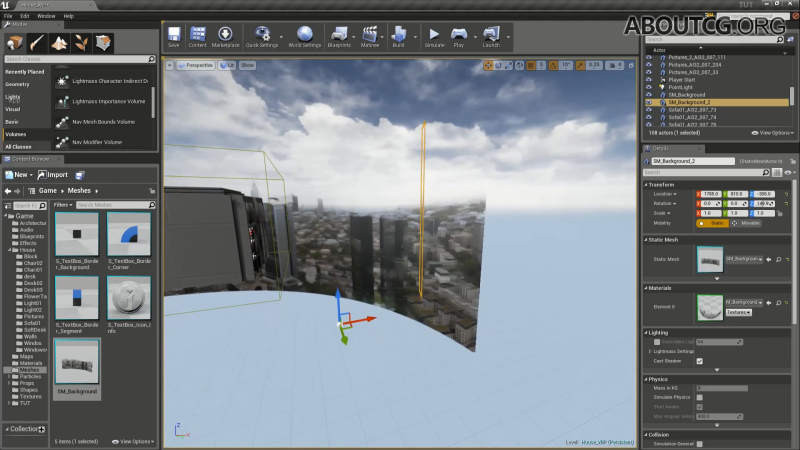Open Location type dropdown
800x450 pixels.
click(x=665, y=194)
